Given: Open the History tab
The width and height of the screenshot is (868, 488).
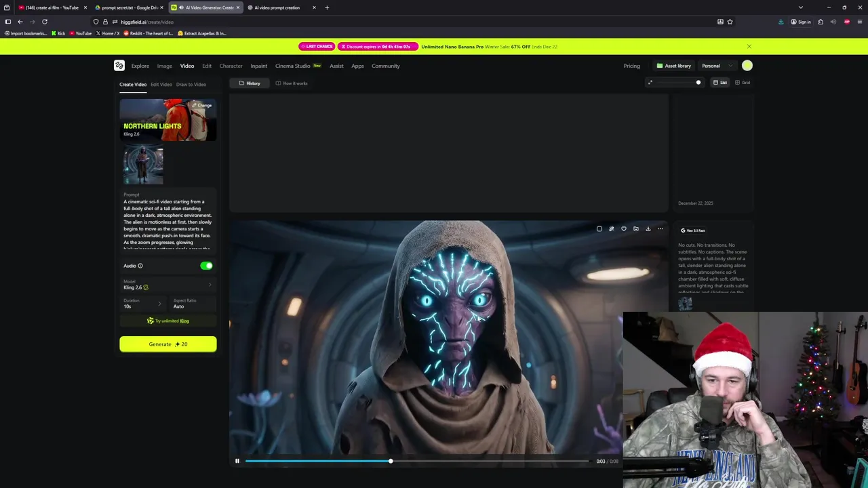Looking at the screenshot, I should (249, 83).
